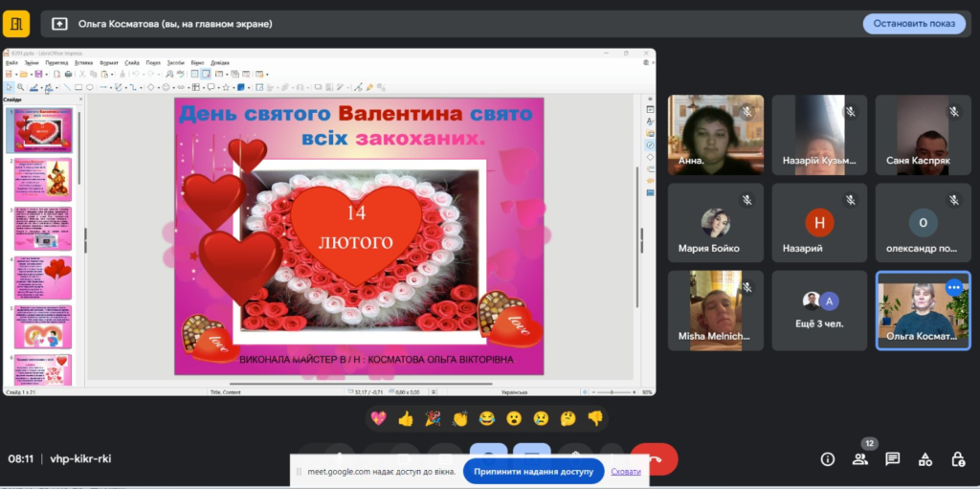Send the party popper reaction
Viewport: 980px width, 489px height.
(x=433, y=418)
